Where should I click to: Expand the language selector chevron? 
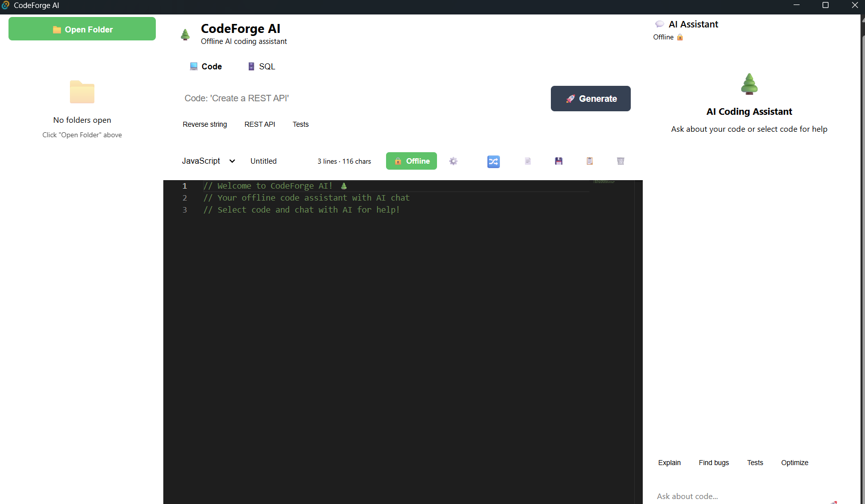(232, 161)
